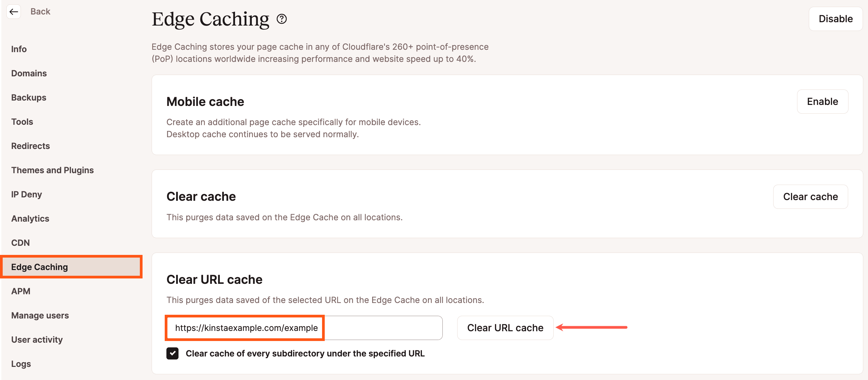Navigate to the Domains section
This screenshot has width=868, height=380.
click(29, 73)
